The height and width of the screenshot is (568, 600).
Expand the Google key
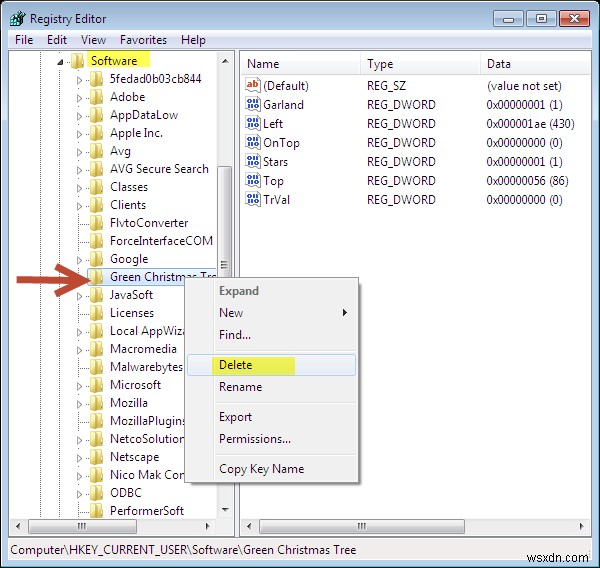click(79, 260)
